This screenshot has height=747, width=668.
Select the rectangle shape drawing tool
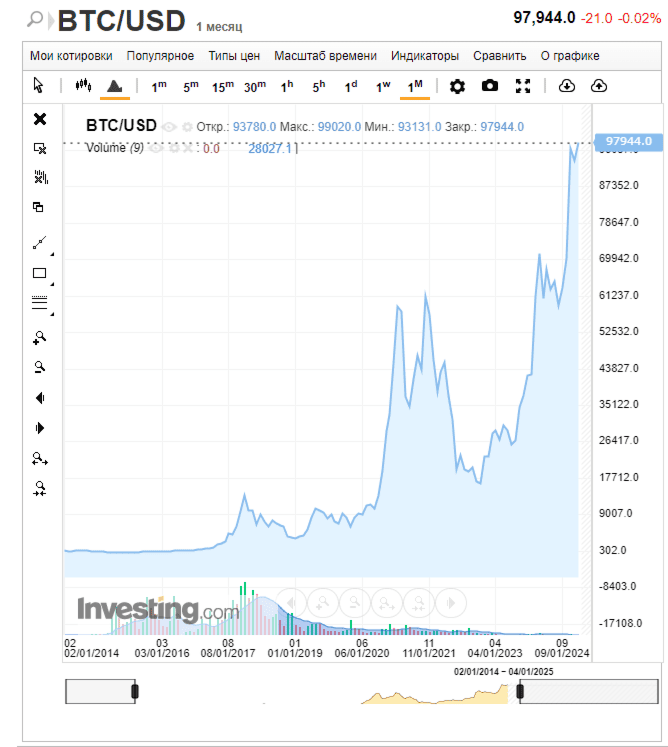click(40, 273)
